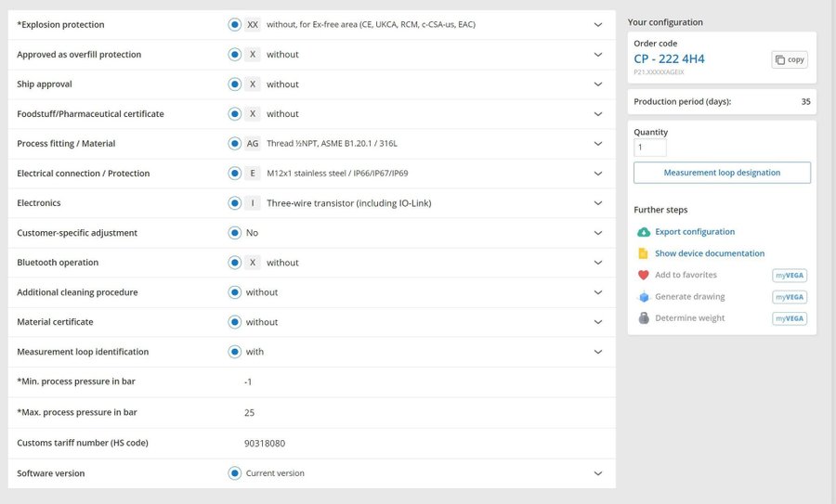Open the Show device documentation link
Viewport: 836px width, 504px height.
(710, 253)
